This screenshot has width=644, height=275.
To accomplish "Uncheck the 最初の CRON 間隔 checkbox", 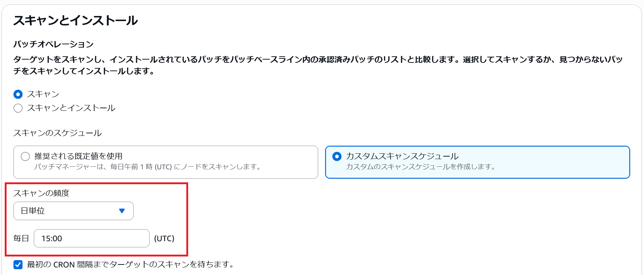I will [x=18, y=264].
